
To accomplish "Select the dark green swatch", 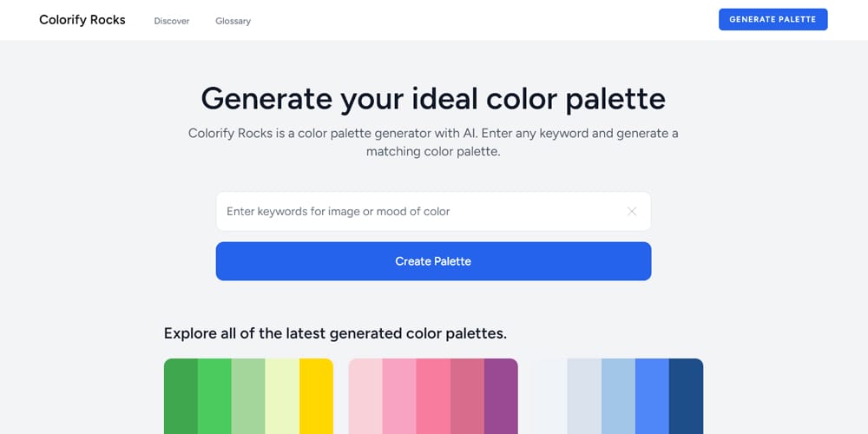I will coord(181,397).
